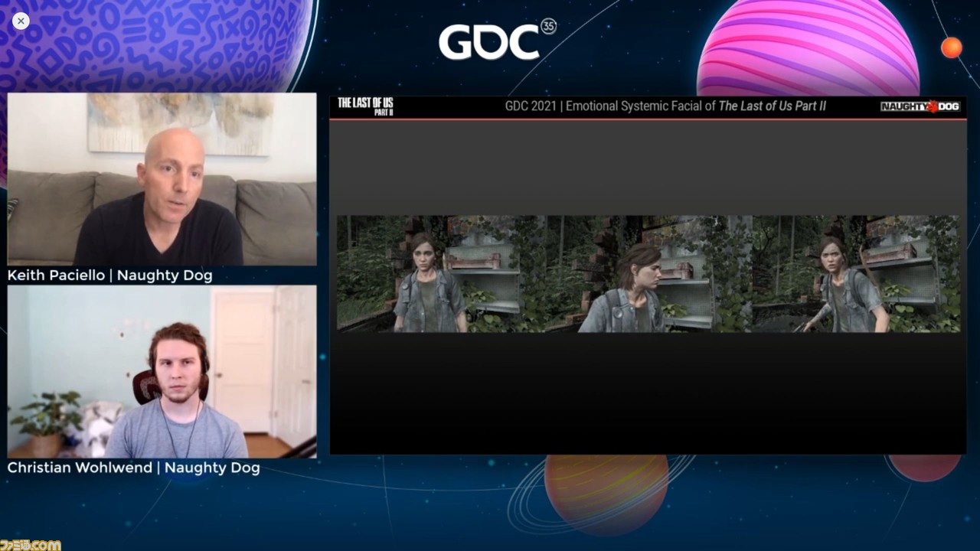
Task: Click the right Ellie screenshot crouching
Action: click(855, 274)
